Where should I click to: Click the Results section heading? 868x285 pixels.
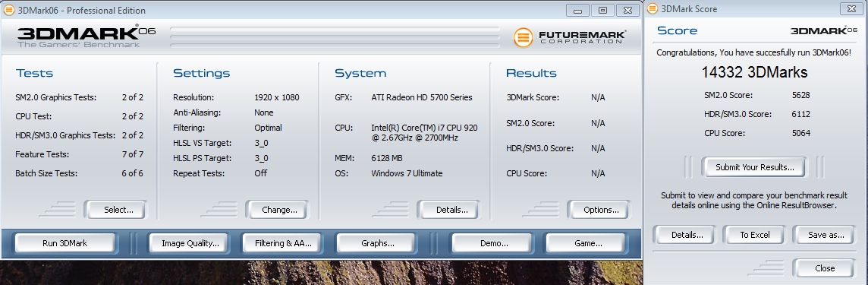531,73
